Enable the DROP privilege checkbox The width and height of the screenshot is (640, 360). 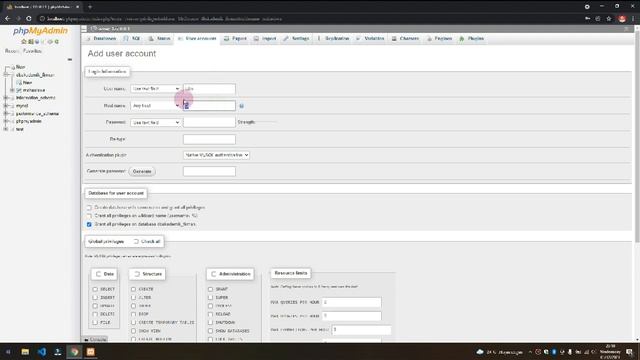(x=133, y=314)
